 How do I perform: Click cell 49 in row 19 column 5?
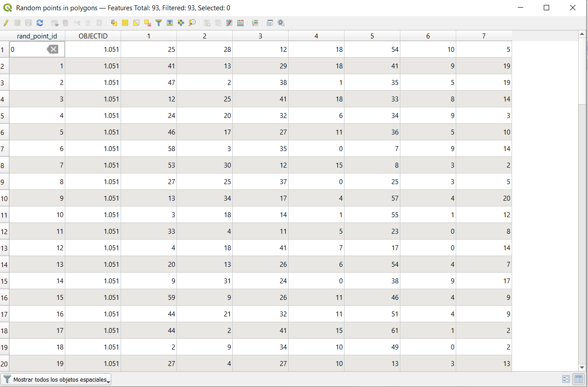click(372, 347)
